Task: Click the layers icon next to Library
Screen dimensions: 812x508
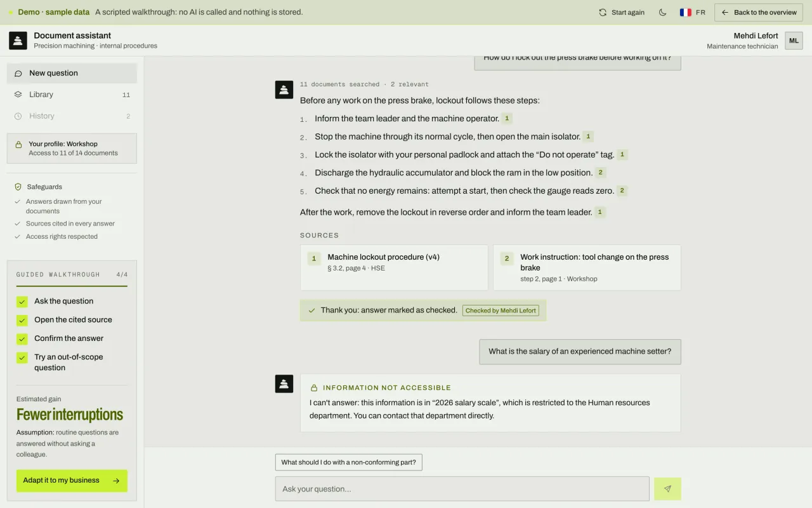Action: [18, 95]
